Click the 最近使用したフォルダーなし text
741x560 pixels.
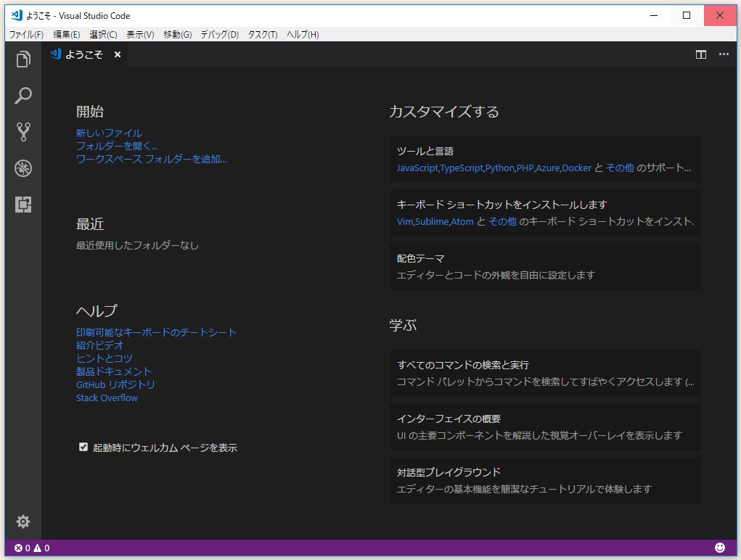(137, 245)
